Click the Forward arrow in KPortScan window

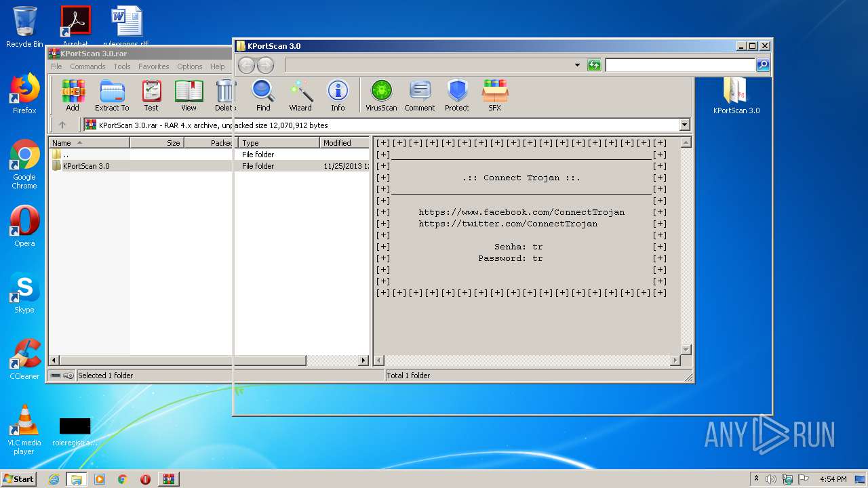point(265,65)
